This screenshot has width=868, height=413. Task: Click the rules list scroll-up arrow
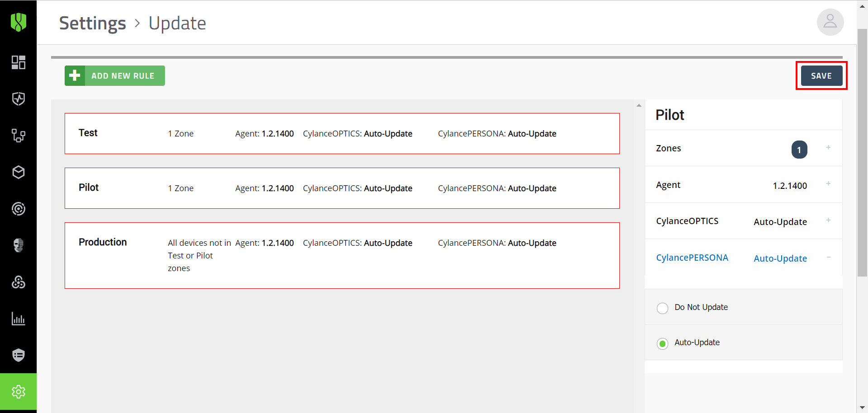pyautogui.click(x=639, y=105)
